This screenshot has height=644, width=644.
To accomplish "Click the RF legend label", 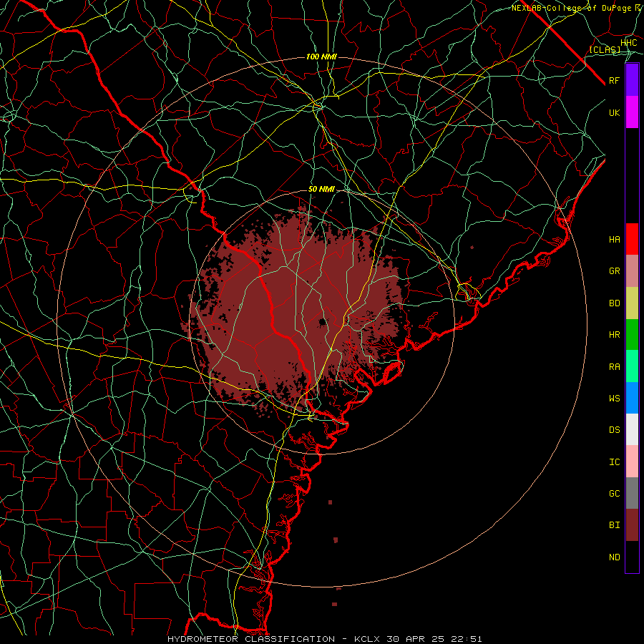I will [x=614, y=80].
